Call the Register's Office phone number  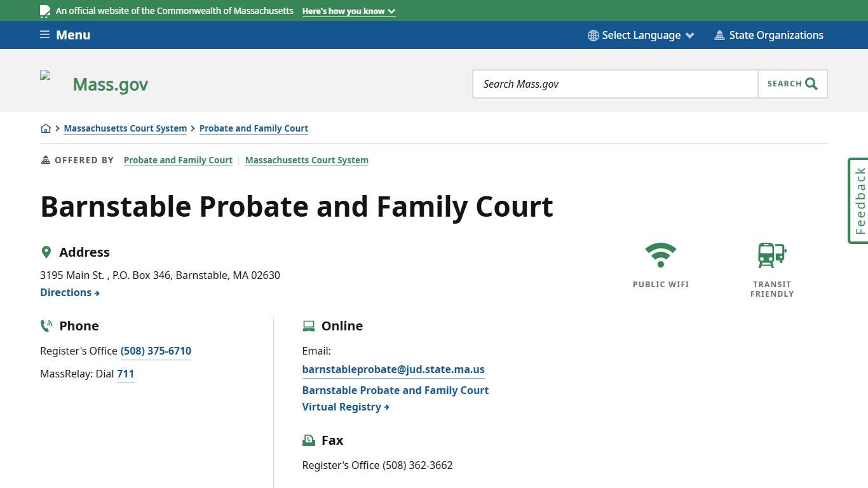coord(156,351)
